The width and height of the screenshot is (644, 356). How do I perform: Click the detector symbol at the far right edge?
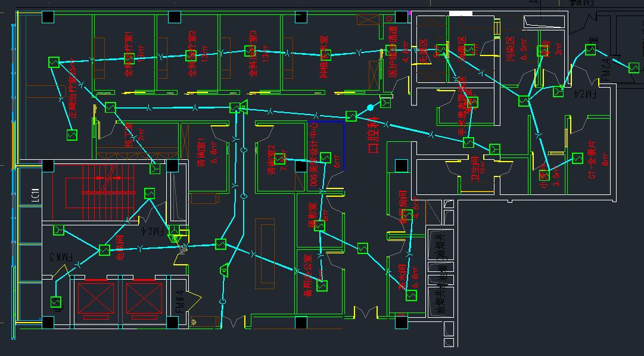click(x=634, y=68)
